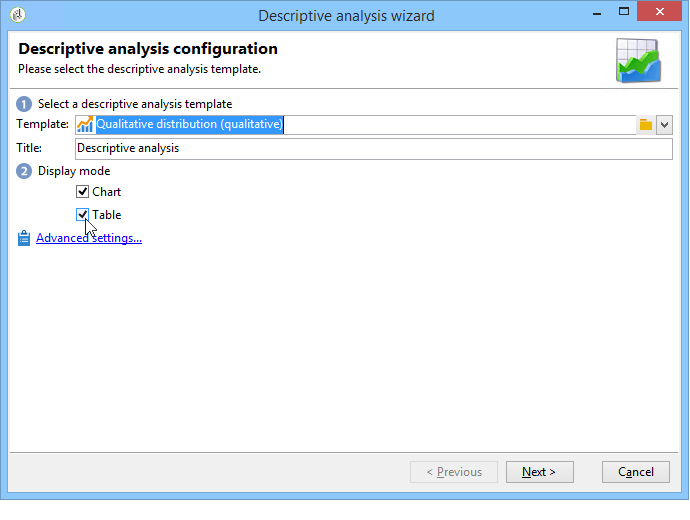
Task: Select the Qualitative distribution template text
Action: pyautogui.click(x=190, y=125)
